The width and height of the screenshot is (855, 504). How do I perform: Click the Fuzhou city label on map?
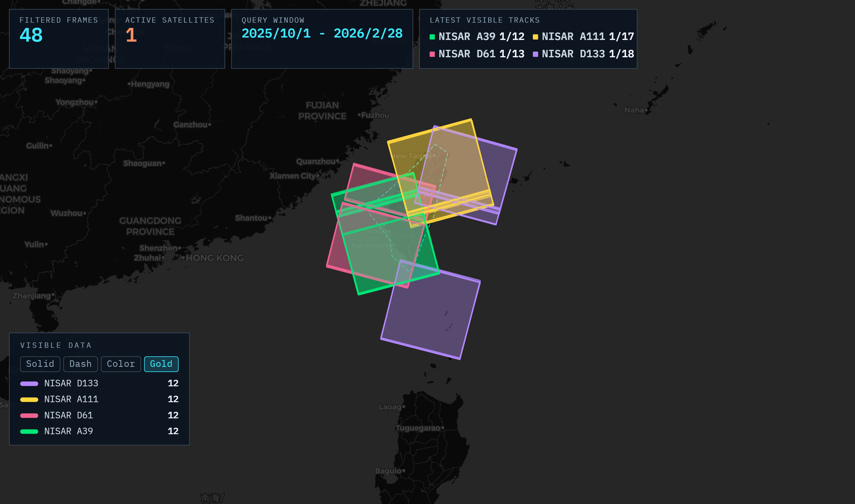[x=375, y=115]
